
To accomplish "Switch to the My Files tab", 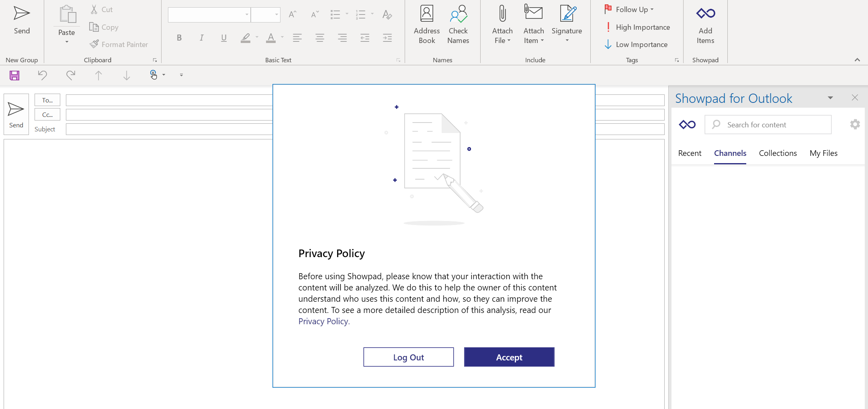I will [x=823, y=153].
